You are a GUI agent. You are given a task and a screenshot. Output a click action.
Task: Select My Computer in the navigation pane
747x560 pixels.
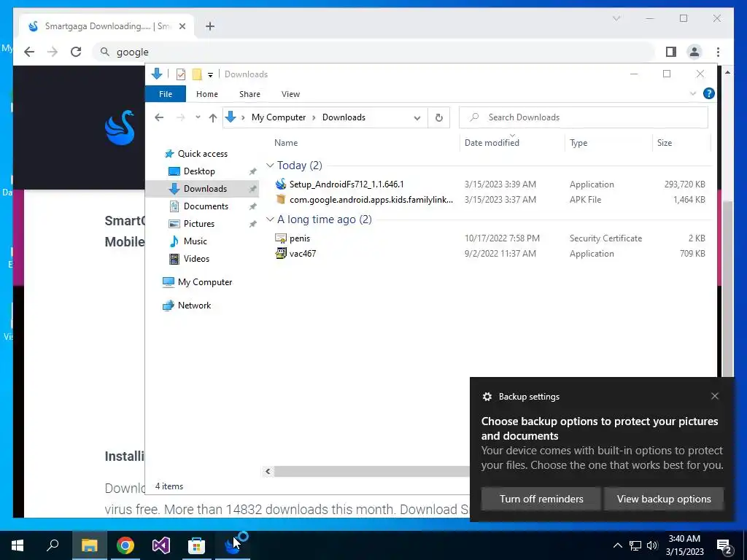[x=204, y=282]
